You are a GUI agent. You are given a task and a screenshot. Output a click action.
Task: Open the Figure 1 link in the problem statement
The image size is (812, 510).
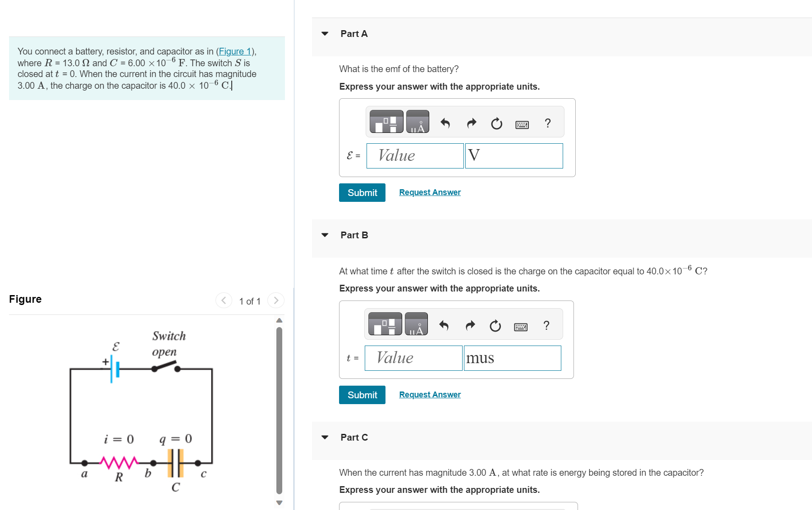[234, 51]
